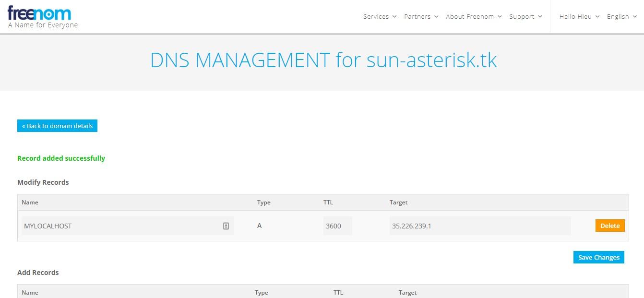Viewport: 644px width, 298px height.
Task: Click the Type column header in Modify Records
Action: [x=264, y=203]
